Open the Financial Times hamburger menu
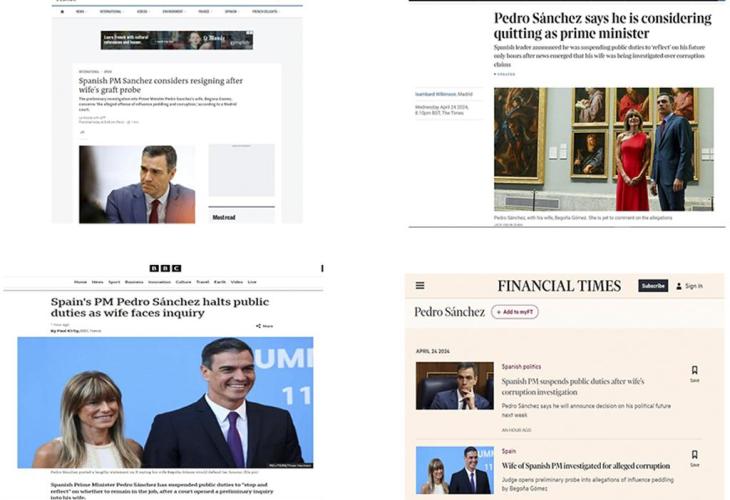 [x=419, y=285]
